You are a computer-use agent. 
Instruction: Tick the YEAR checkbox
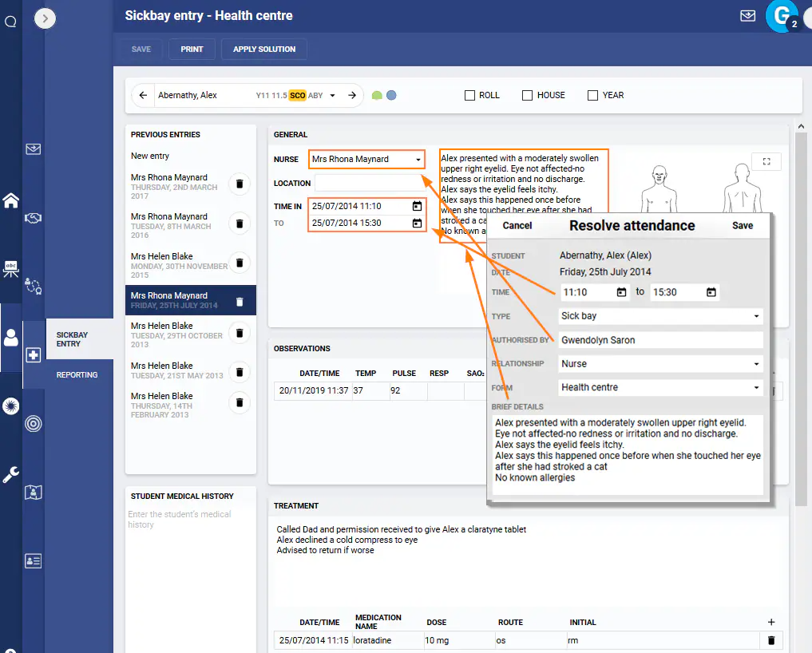[x=593, y=95]
